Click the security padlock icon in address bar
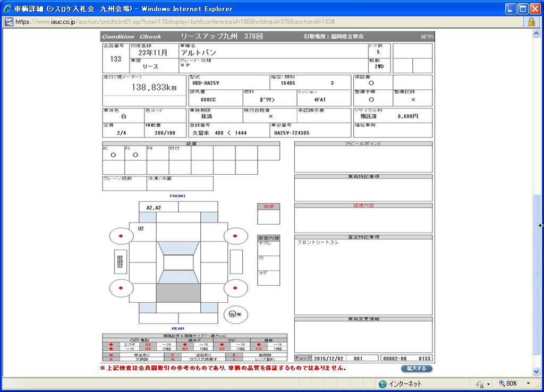544x392 pixels. (531, 22)
